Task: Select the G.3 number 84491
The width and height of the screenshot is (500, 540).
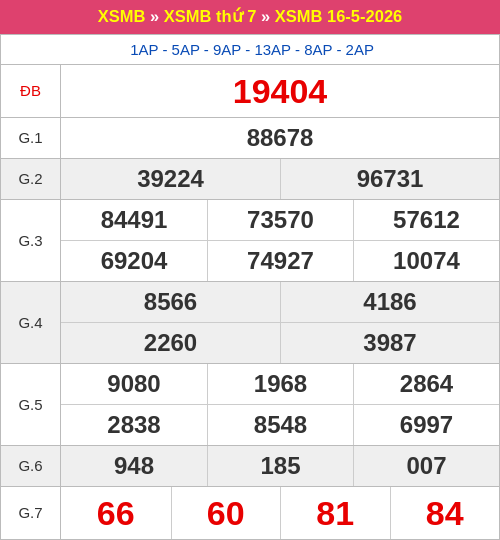Action: coord(134,220)
